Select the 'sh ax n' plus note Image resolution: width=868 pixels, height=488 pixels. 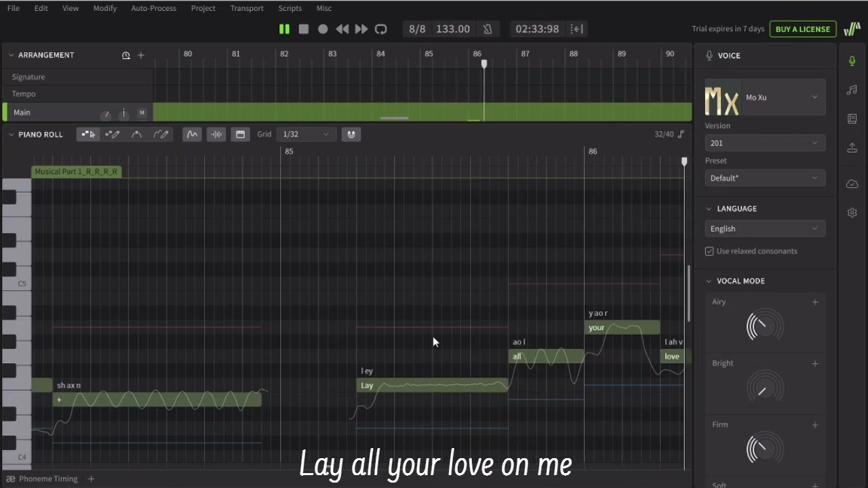point(157,400)
